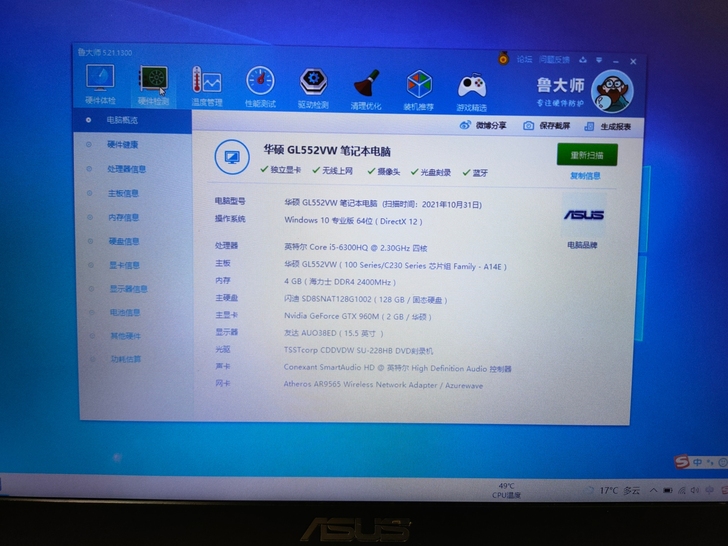Click the TSSTcorp CDDVDW optical drive value
The width and height of the screenshot is (728, 546).
tap(358, 351)
